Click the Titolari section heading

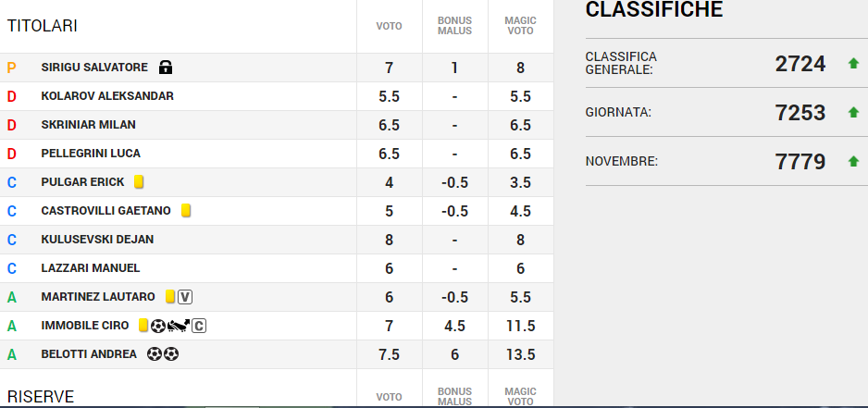click(42, 26)
